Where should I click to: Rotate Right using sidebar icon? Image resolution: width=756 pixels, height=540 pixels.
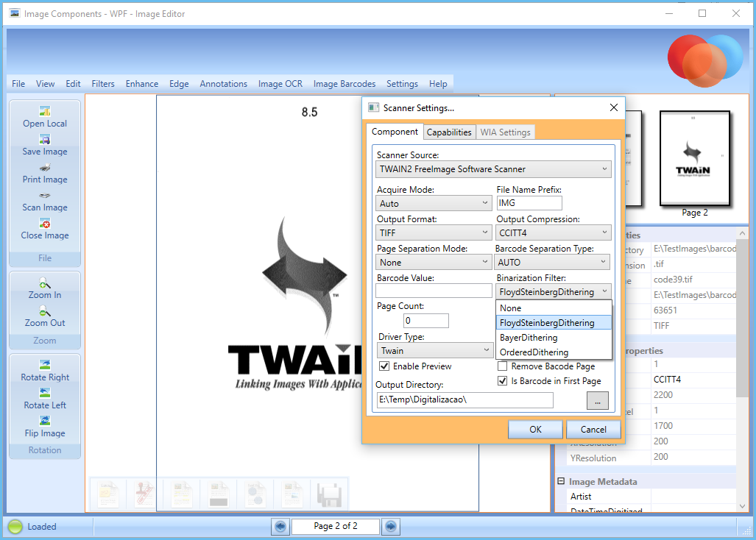pos(45,365)
